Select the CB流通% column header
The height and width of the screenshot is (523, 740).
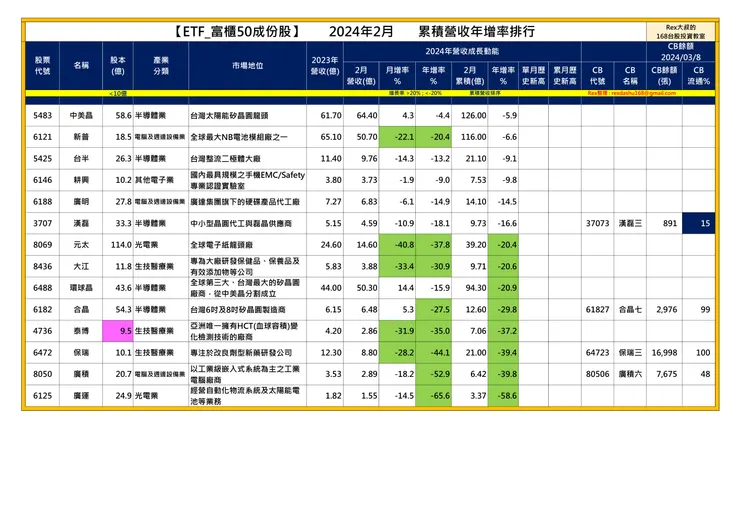point(698,76)
